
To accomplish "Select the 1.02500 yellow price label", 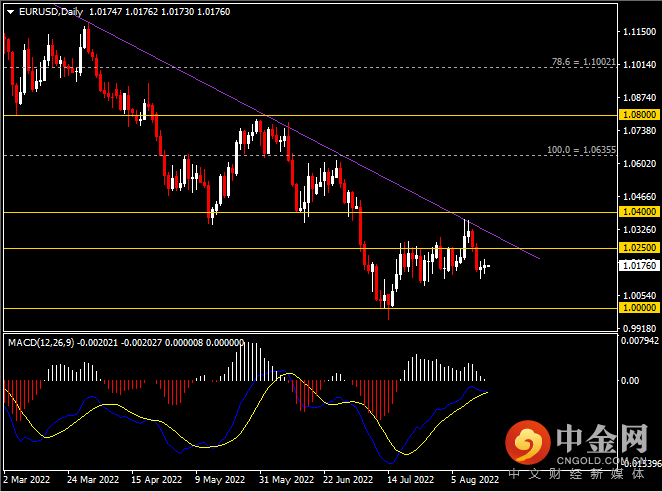I will click(639, 247).
